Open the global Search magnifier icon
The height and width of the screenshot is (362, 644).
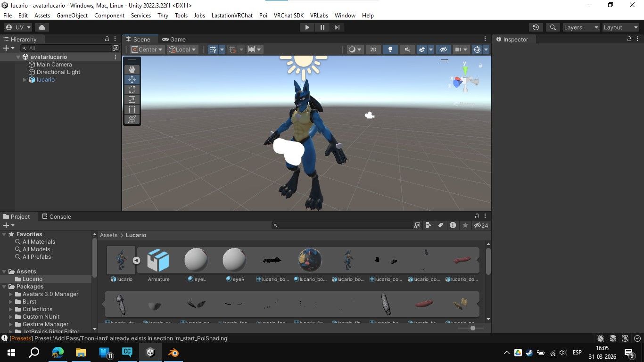[553, 27]
